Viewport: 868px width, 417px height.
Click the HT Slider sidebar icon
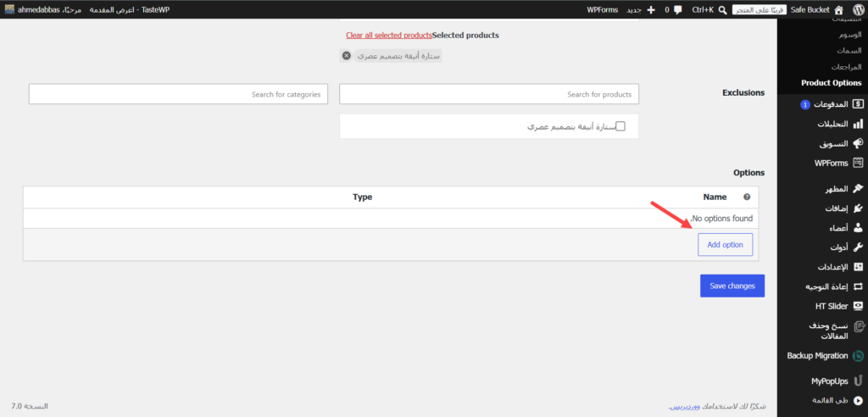[858, 306]
